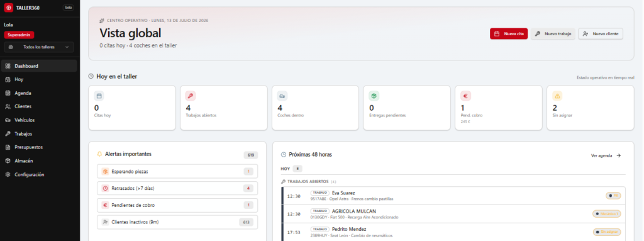Click the clock icon next to Retrasados alert

105,188
